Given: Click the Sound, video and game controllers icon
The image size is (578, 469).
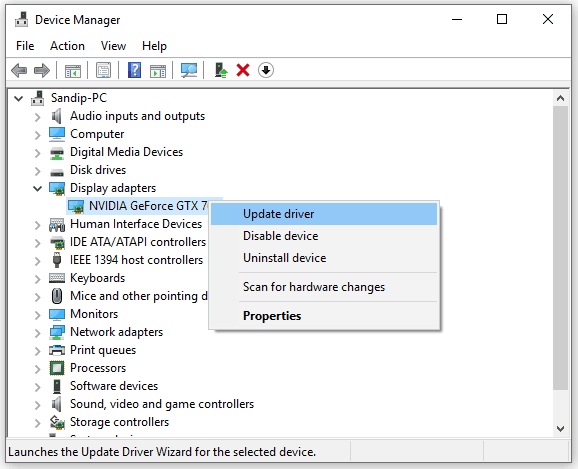Looking at the screenshot, I should click(57, 404).
